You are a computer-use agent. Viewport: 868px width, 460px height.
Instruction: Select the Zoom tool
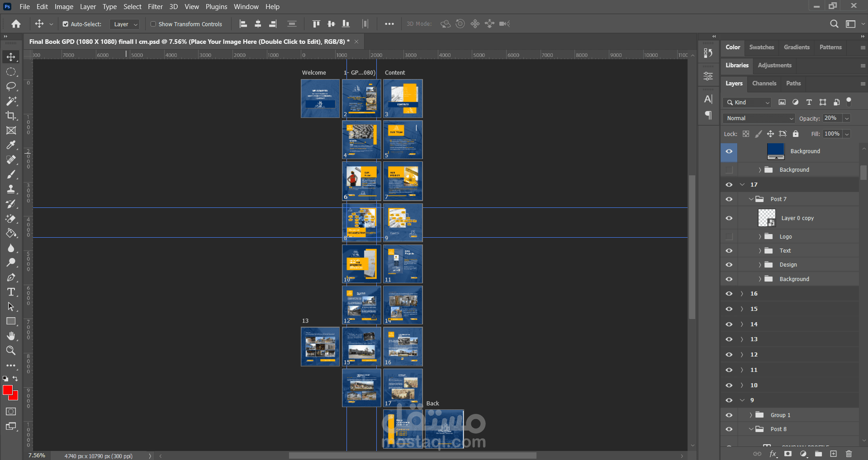(11, 351)
